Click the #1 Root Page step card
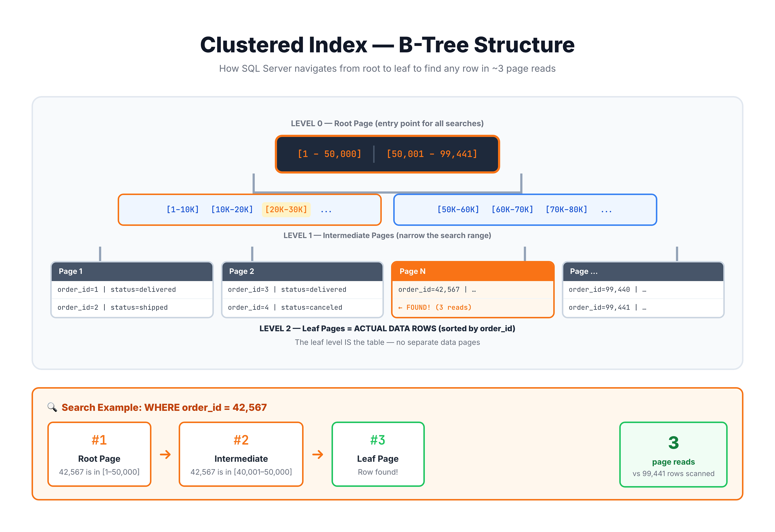The image size is (775, 532). (100, 454)
